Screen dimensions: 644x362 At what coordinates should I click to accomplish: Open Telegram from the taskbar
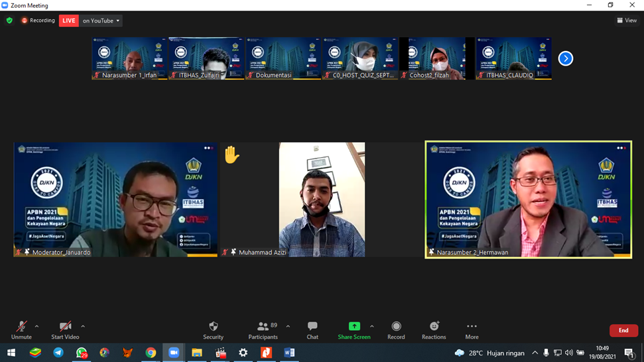[x=58, y=353]
